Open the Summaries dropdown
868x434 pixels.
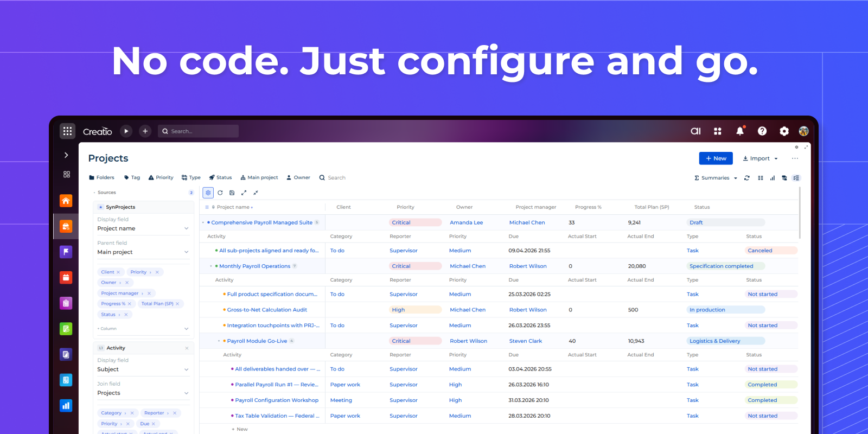[x=716, y=178]
